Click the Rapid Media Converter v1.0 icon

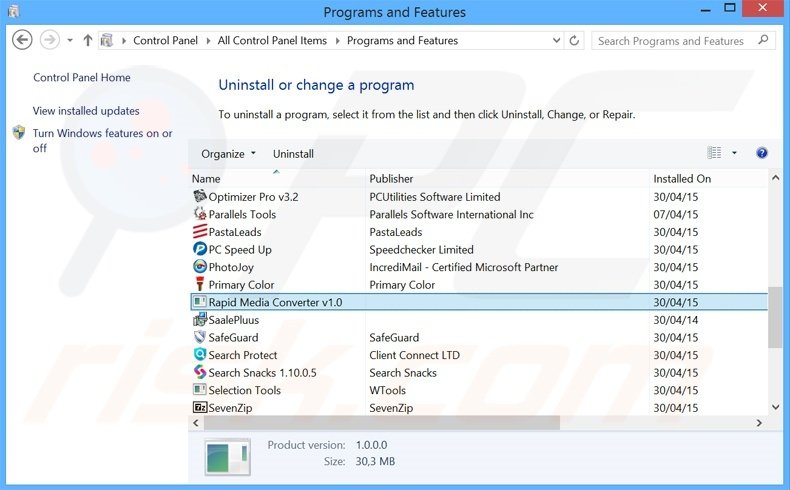coord(200,302)
